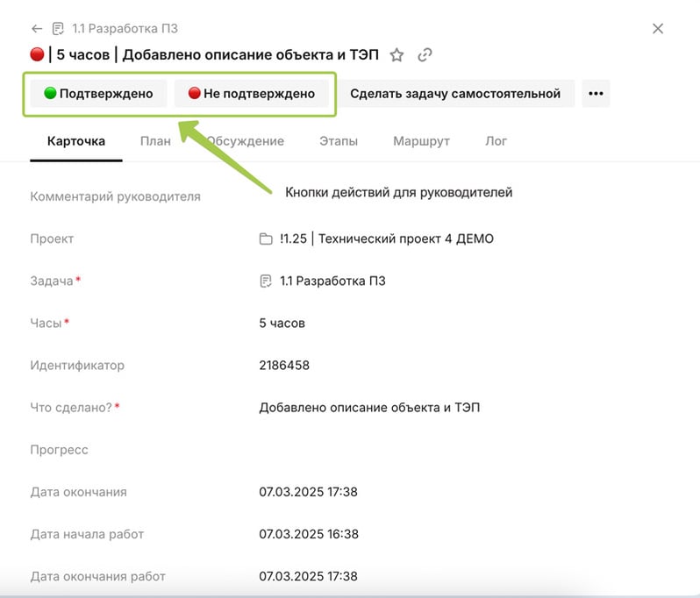Switch to the Карточка tab
The image size is (700, 598).
pos(76,141)
